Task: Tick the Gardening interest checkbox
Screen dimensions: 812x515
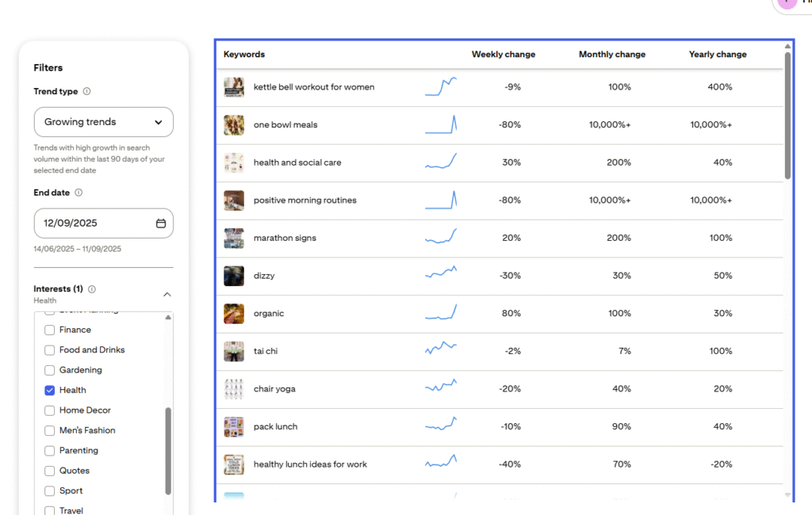Action: pyautogui.click(x=50, y=370)
